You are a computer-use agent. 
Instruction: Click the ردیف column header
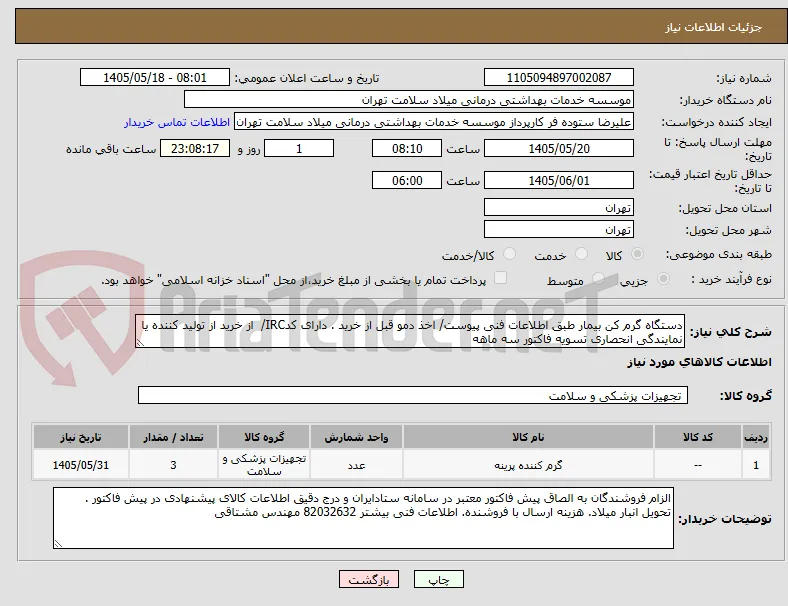(755, 437)
